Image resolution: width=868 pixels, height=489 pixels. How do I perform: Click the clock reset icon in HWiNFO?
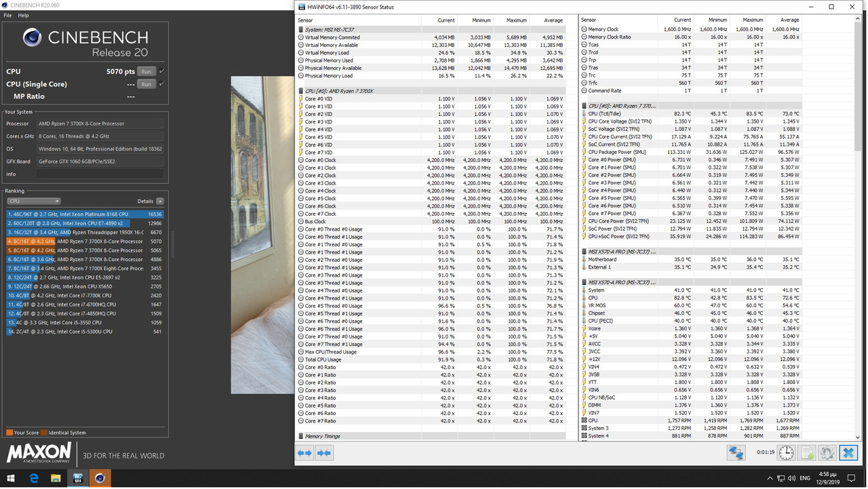pos(787,452)
